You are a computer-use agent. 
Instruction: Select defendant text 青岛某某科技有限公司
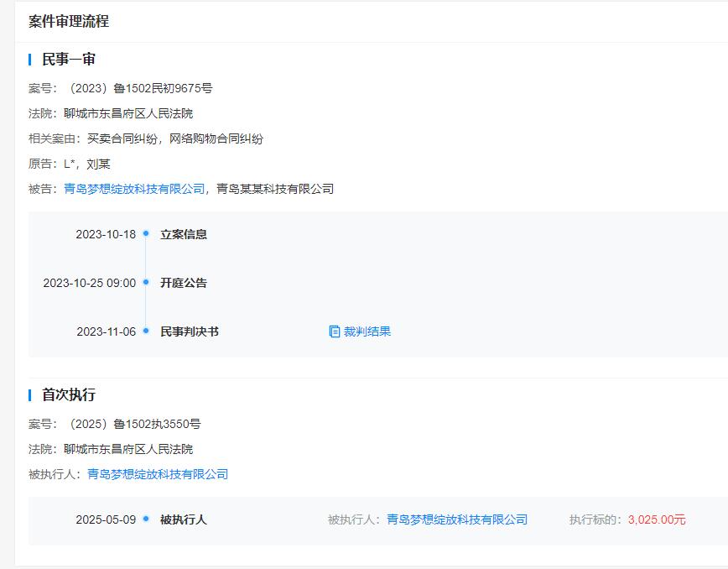click(275, 189)
